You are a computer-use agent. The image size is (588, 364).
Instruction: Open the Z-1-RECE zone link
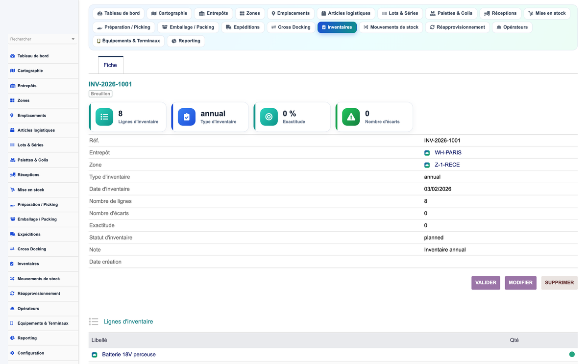(x=447, y=165)
